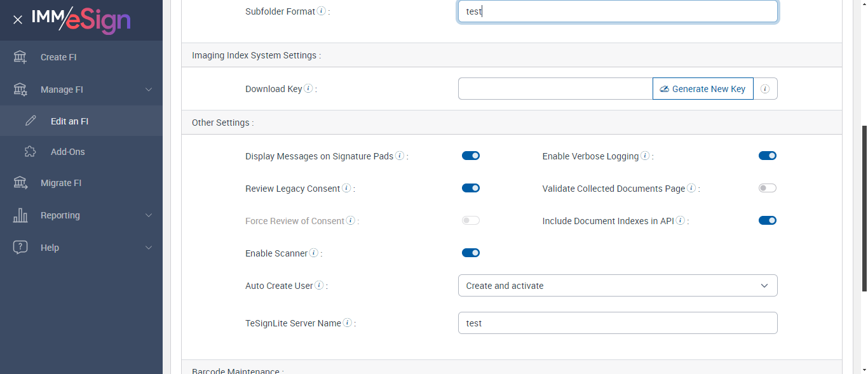This screenshot has height=374, width=868.
Task: Collapse the Manage FI menu chevron
Action: click(149, 90)
